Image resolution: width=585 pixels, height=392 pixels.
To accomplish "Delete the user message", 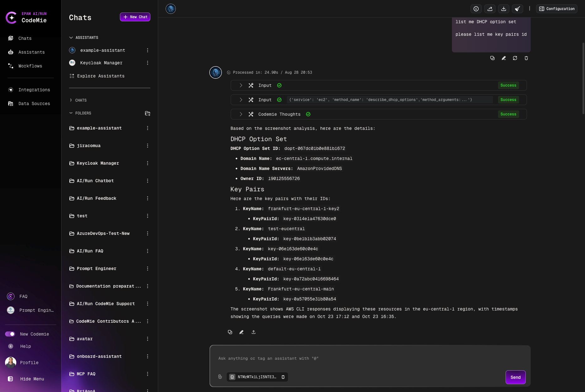I will click(x=526, y=58).
